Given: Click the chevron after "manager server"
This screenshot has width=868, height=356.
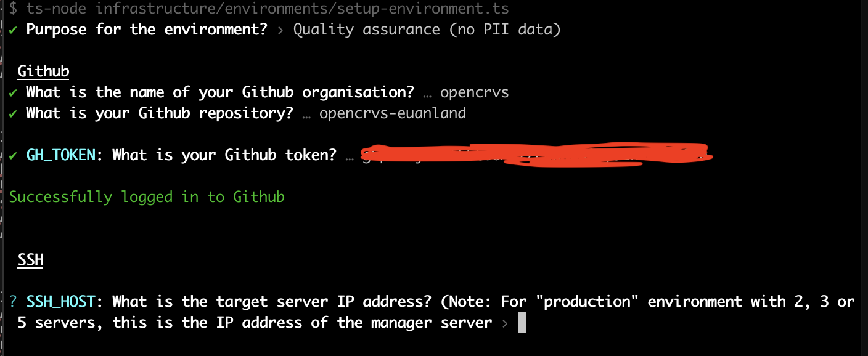Looking at the screenshot, I should pyautogui.click(x=505, y=323).
